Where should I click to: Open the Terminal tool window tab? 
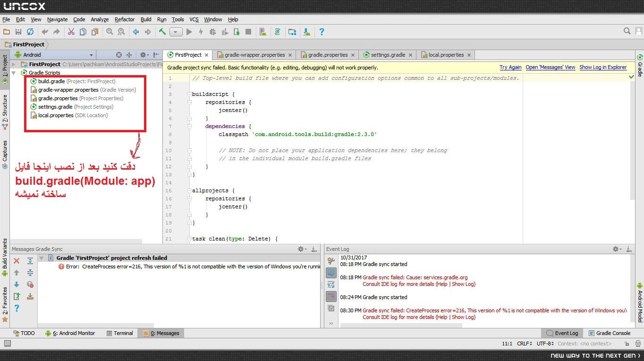[x=120, y=333]
